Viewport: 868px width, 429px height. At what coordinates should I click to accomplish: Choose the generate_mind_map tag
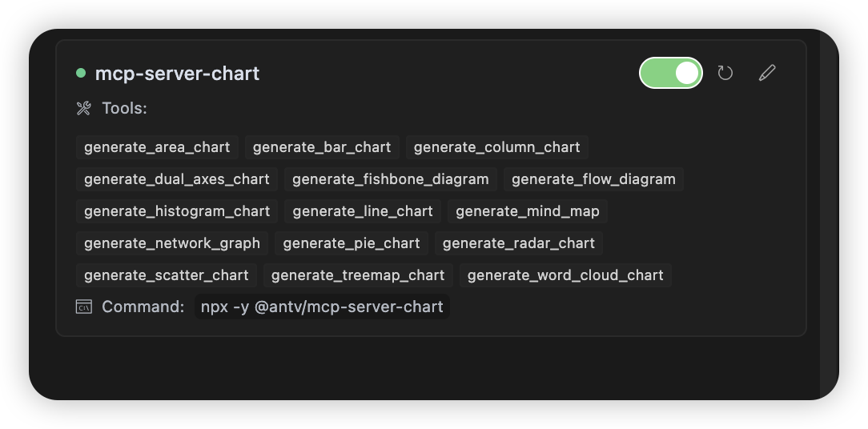pos(528,211)
